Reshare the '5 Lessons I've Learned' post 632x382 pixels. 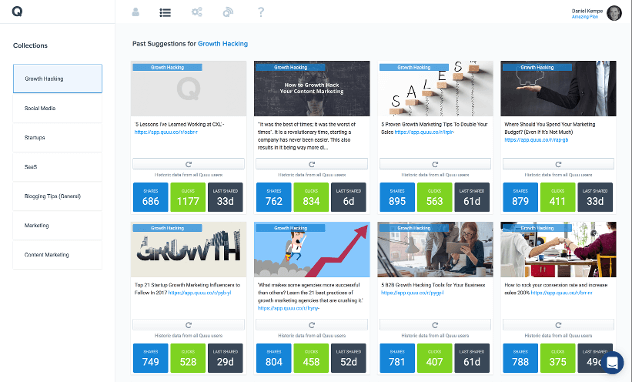point(189,164)
